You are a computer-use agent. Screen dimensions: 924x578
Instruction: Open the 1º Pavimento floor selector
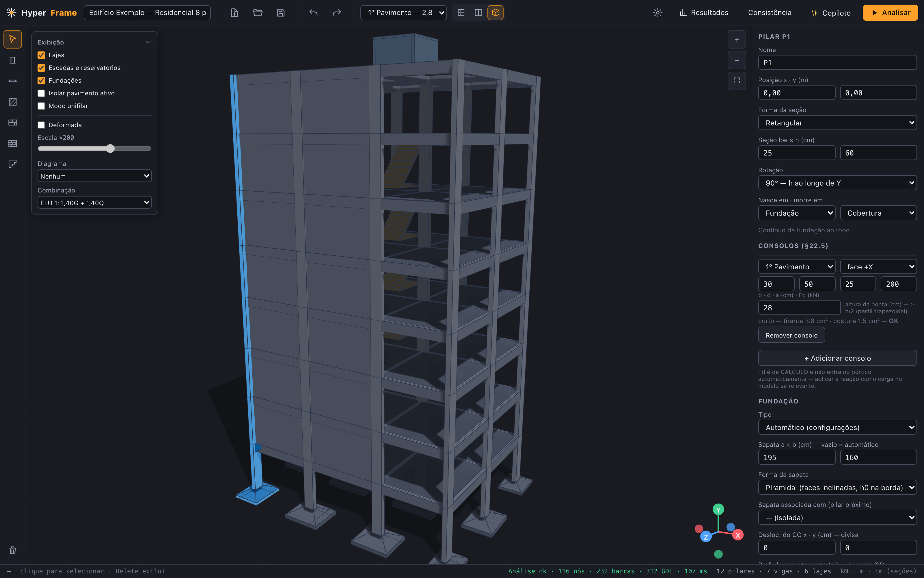click(404, 13)
